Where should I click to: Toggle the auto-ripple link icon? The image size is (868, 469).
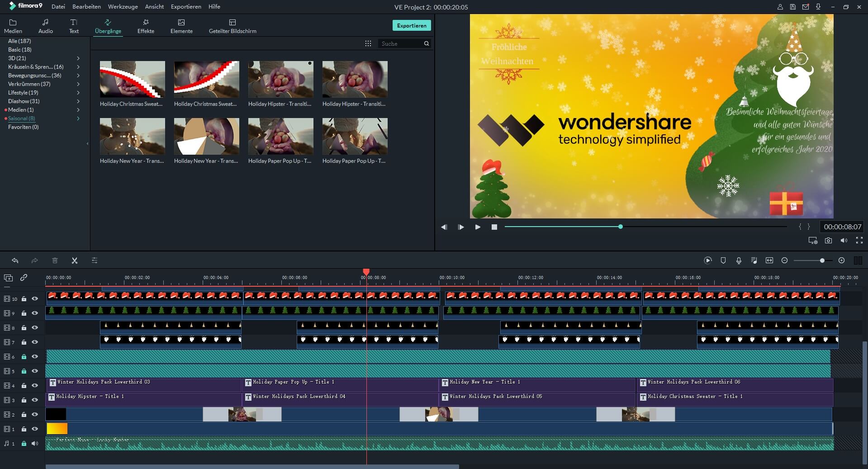click(x=24, y=278)
